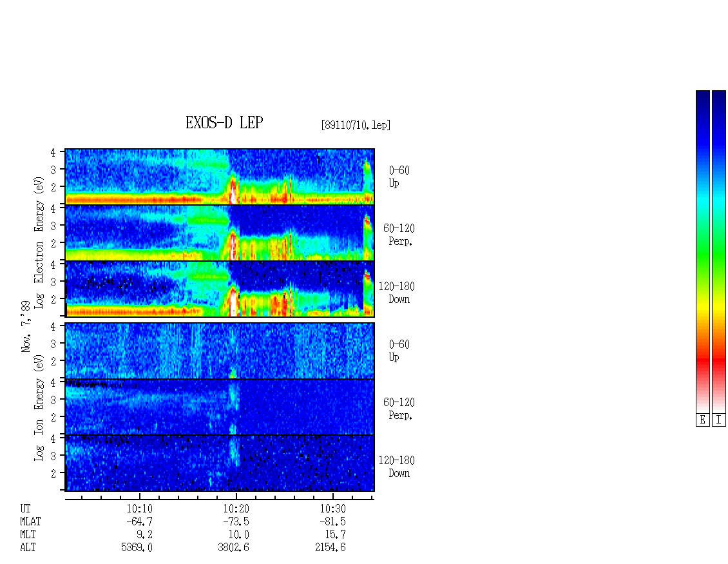Click the MLAT value -64.7
The width and height of the screenshot is (728, 564).
(x=139, y=521)
